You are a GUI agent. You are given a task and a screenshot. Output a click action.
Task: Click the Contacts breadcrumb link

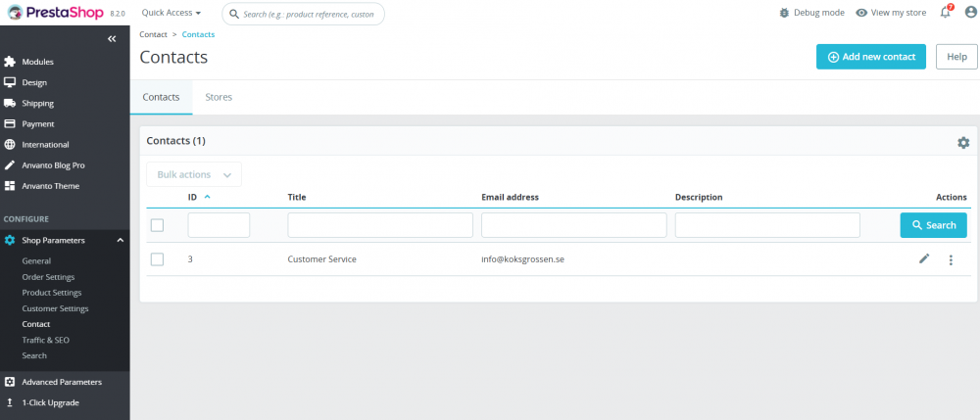[x=198, y=34]
